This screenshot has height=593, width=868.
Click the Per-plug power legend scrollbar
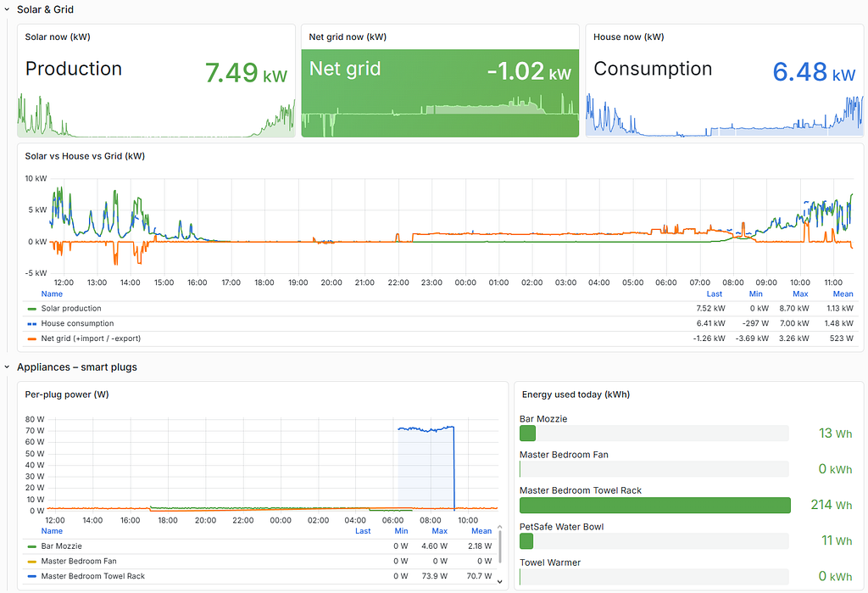click(x=500, y=547)
